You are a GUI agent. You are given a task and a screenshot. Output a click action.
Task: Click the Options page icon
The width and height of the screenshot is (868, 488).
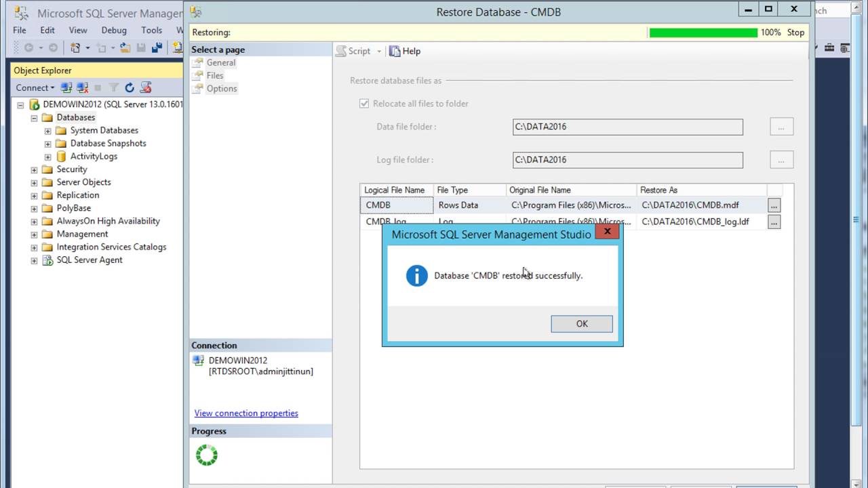pos(197,88)
